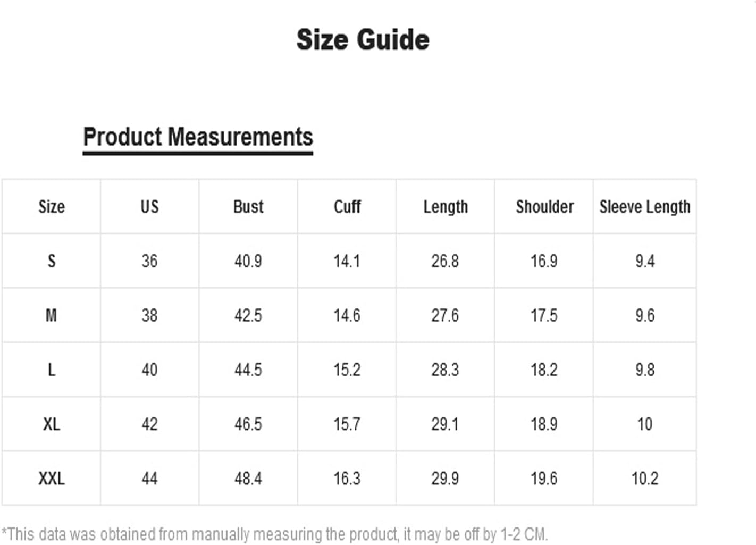Click the XL size row label
756x545 pixels.
(x=52, y=424)
